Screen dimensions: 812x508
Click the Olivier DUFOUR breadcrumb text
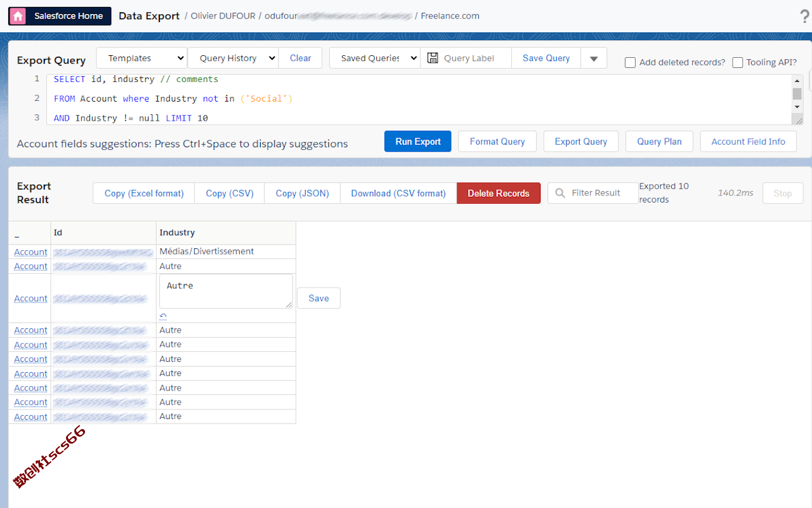[x=222, y=16]
